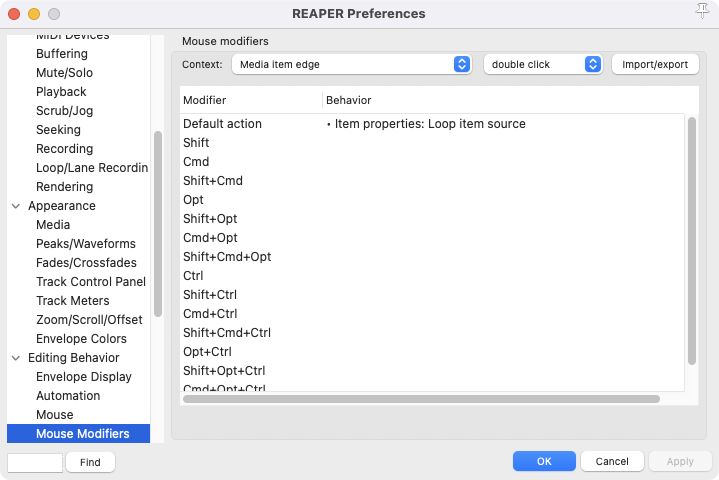Select the Shift+Cmd modifier row
Viewport: 719px width, 480px height.
click(x=213, y=181)
